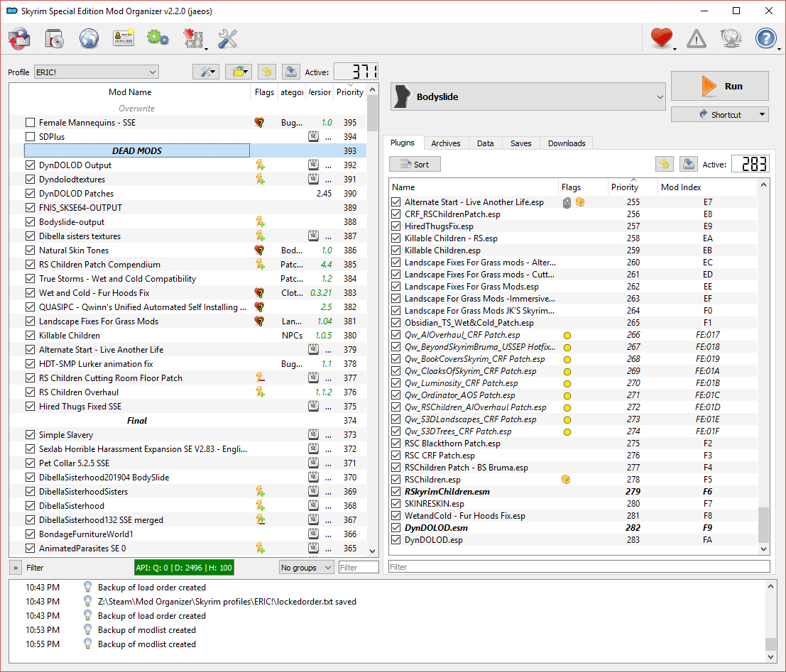786x672 pixels.
Task: Open the mod list tools dropdown button
Action: point(205,72)
